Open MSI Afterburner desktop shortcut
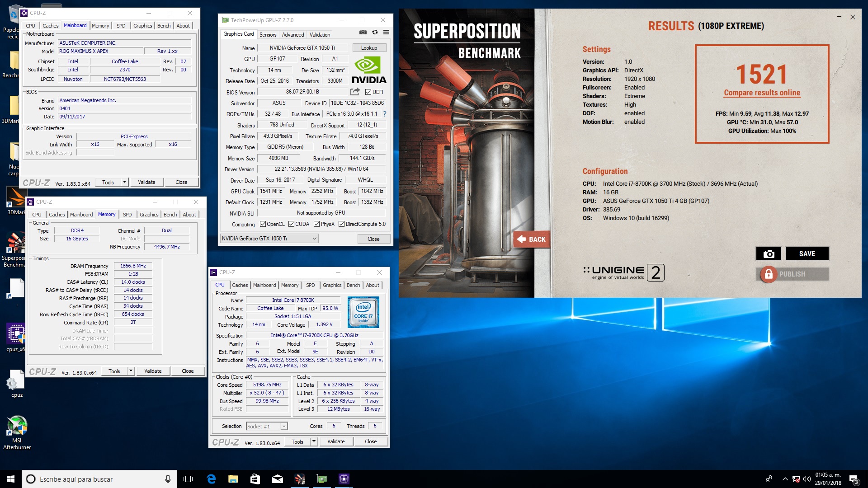The image size is (868, 488). point(17,432)
